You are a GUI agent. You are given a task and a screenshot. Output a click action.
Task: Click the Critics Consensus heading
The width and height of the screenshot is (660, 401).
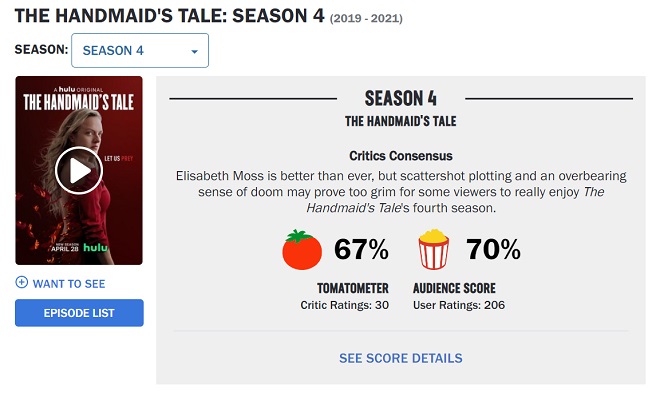pyautogui.click(x=401, y=156)
